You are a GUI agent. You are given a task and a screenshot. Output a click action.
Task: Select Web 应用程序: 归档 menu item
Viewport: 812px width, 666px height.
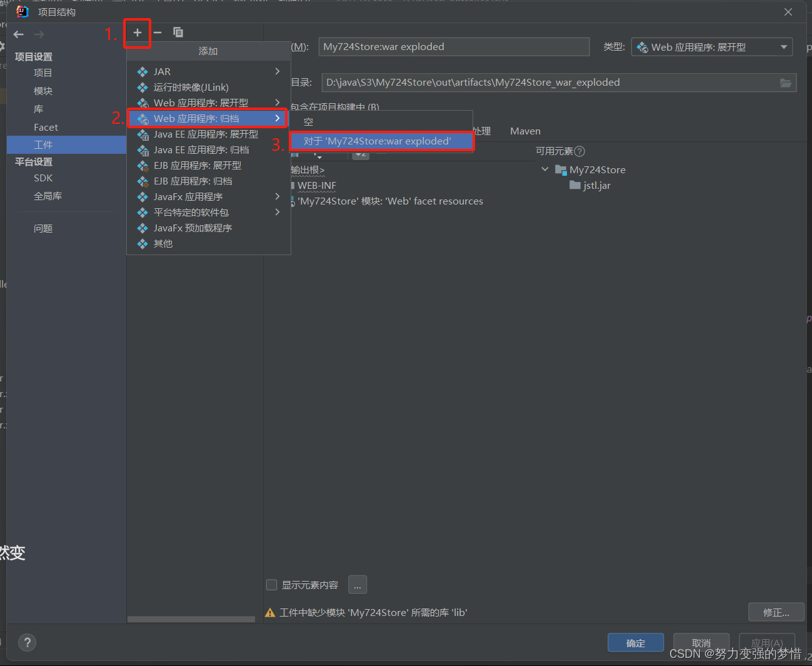(208, 118)
